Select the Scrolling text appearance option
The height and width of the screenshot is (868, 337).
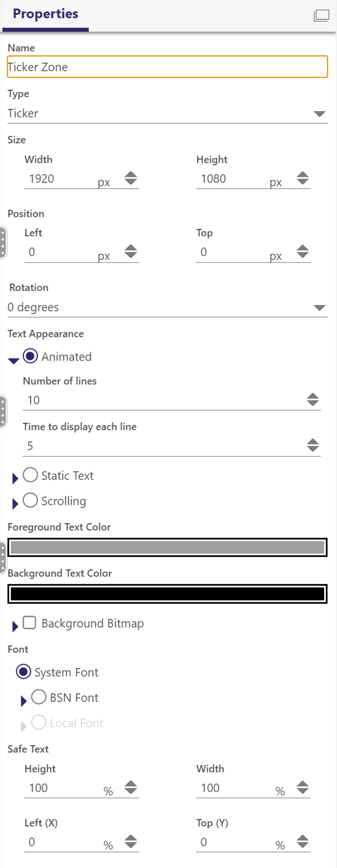point(30,501)
